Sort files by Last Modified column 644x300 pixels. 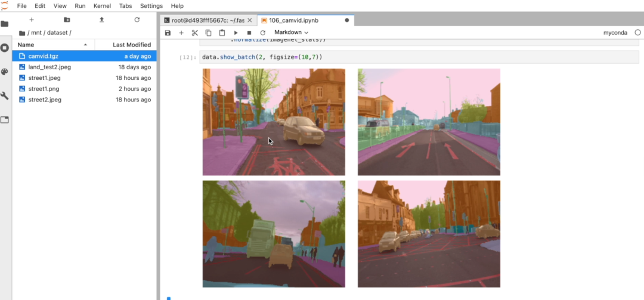coord(131,45)
